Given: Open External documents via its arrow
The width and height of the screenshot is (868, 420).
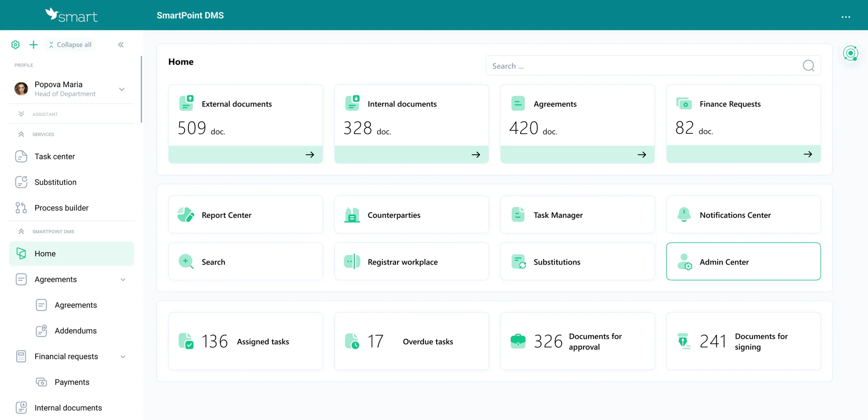Looking at the screenshot, I should coord(310,154).
